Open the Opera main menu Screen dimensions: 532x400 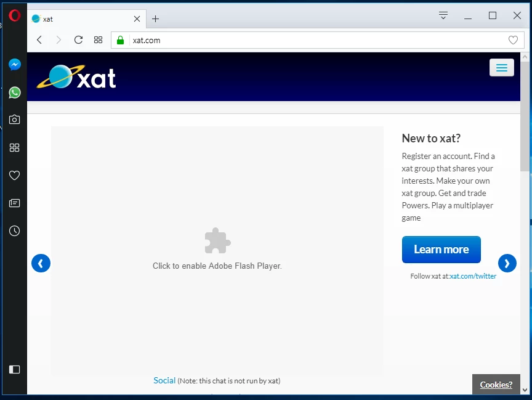tap(14, 15)
